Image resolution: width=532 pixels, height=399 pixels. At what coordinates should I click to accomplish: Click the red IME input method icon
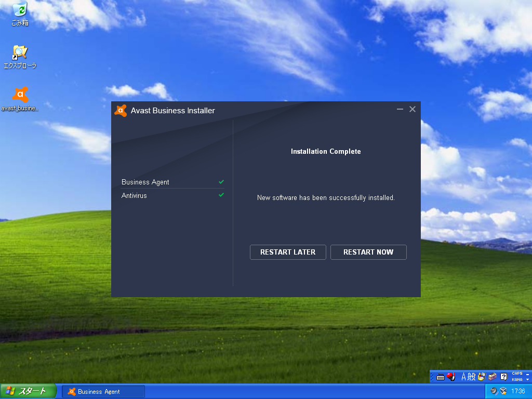pyautogui.click(x=451, y=377)
